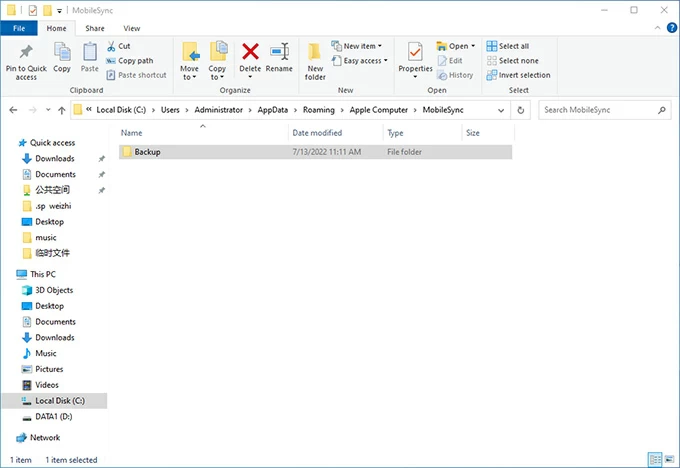Sort by the Date modified column header

pos(318,133)
